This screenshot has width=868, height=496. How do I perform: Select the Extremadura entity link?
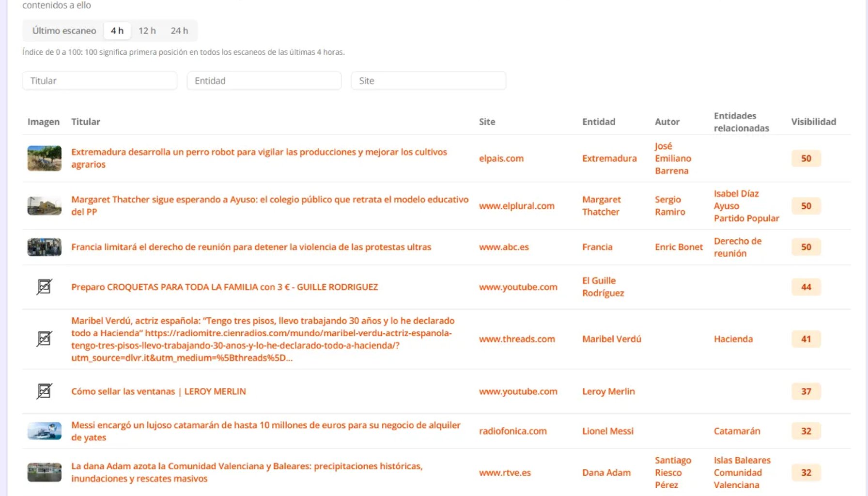(x=609, y=158)
